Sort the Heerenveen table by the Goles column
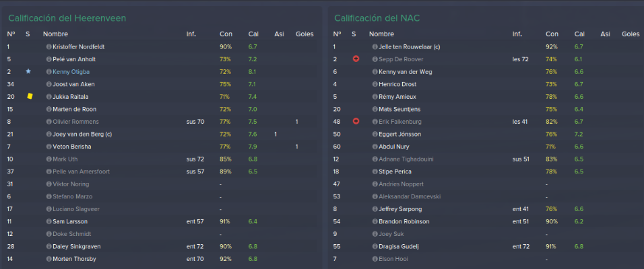The image size is (644, 269). pyautogui.click(x=304, y=34)
